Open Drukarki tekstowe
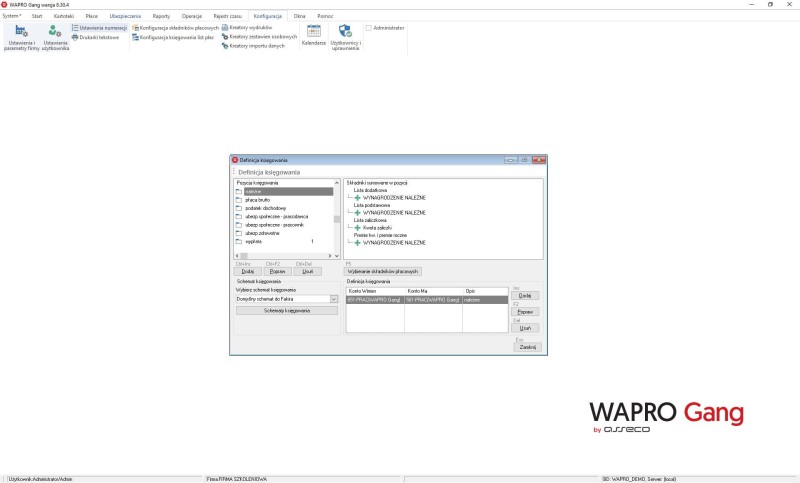Viewport: 800px width, 483px height. point(95,37)
